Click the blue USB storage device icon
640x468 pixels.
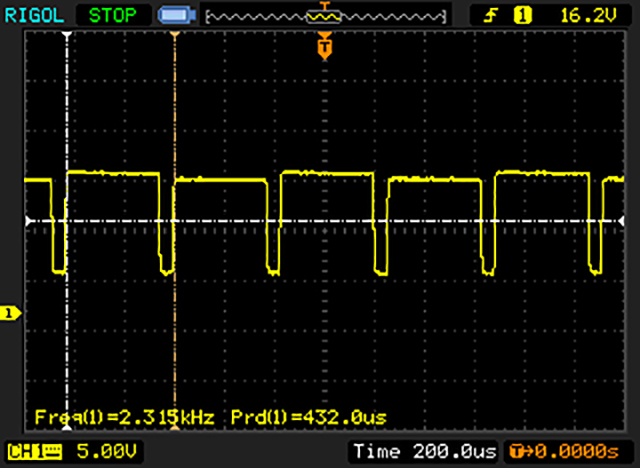(x=177, y=16)
